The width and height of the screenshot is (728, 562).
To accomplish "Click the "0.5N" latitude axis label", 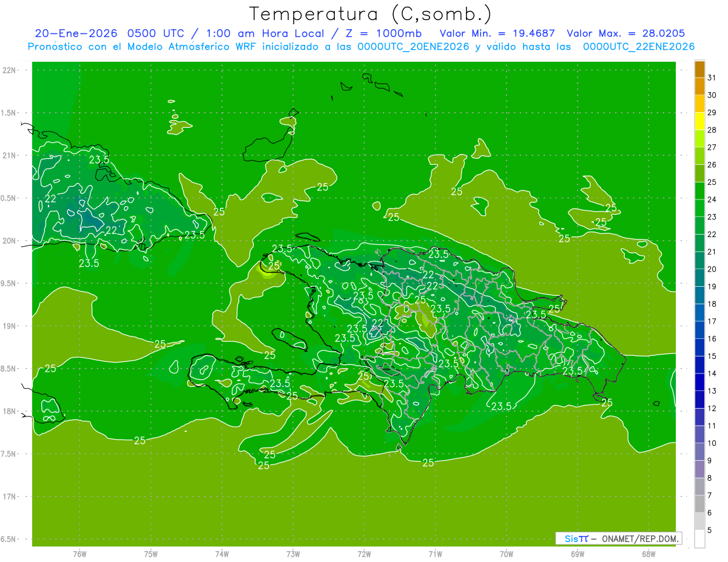I will 8,198.
